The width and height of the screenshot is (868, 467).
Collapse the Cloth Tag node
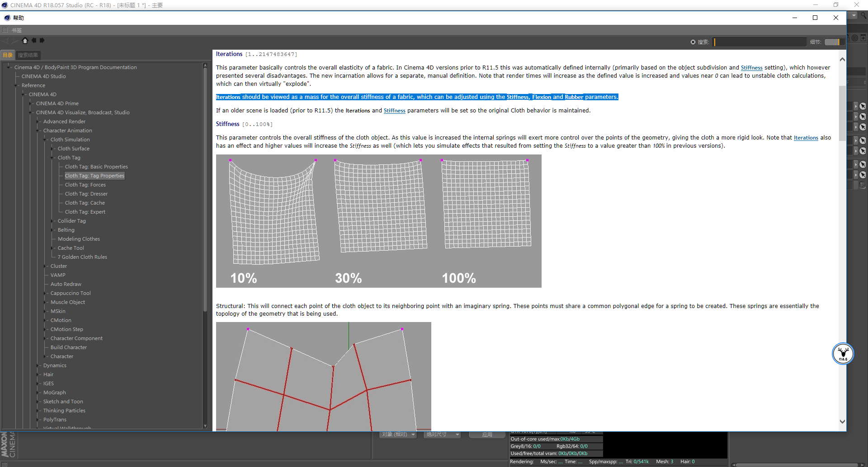52,158
